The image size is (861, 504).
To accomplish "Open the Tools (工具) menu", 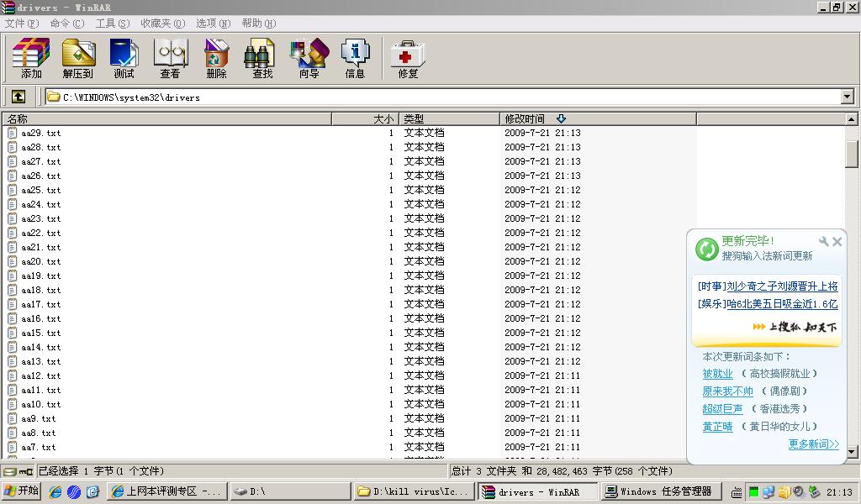I will 113,23.
